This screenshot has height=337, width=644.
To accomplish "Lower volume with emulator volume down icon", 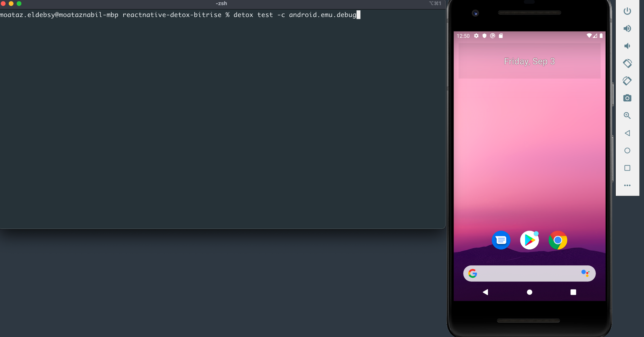I will pos(627,46).
